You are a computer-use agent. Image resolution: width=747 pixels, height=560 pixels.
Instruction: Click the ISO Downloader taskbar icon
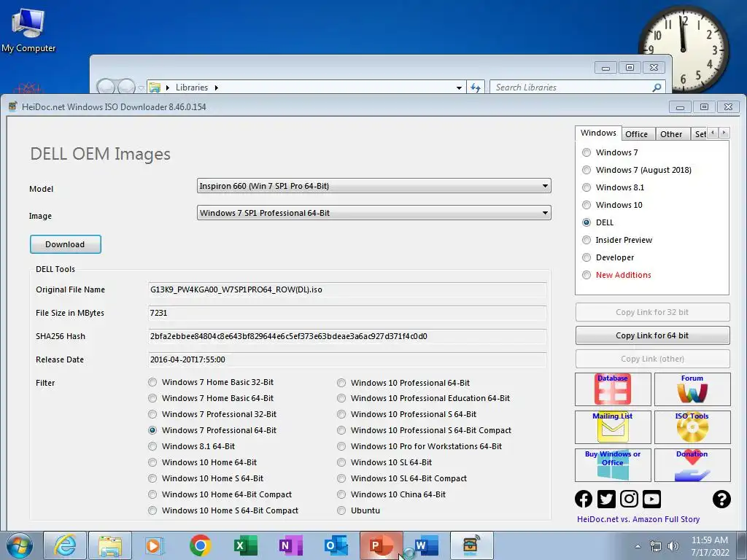tap(471, 545)
